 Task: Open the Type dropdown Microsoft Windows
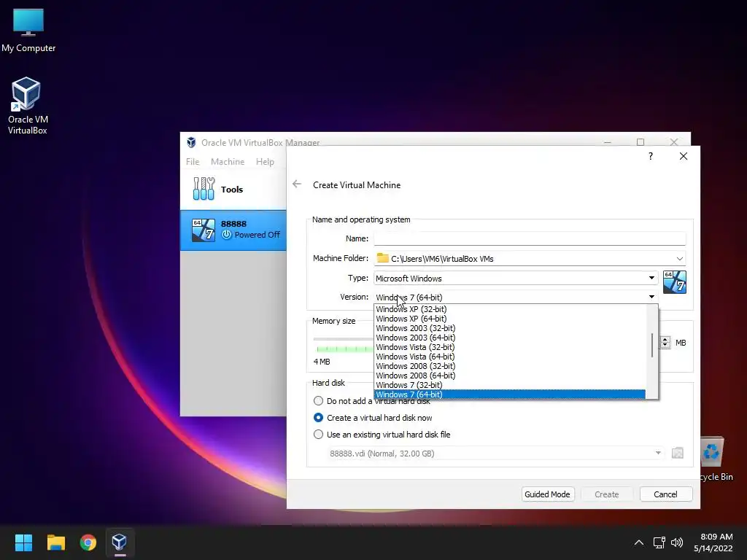[516, 278]
